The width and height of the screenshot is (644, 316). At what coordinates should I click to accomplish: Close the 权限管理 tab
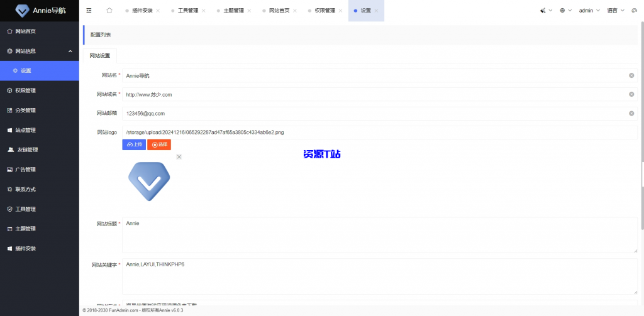tap(340, 11)
